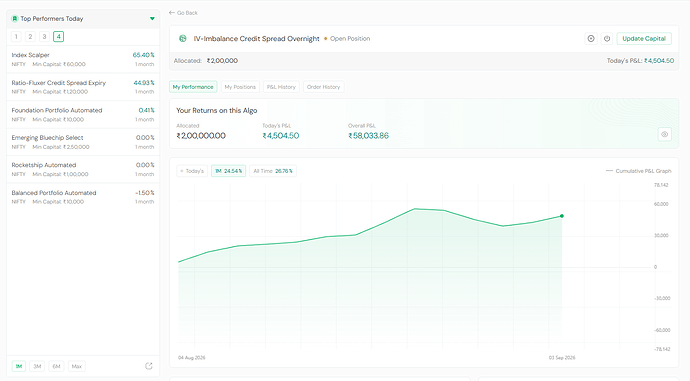The image size is (690, 381).
Task: Select the 3M period filter
Action: [x=37, y=366]
